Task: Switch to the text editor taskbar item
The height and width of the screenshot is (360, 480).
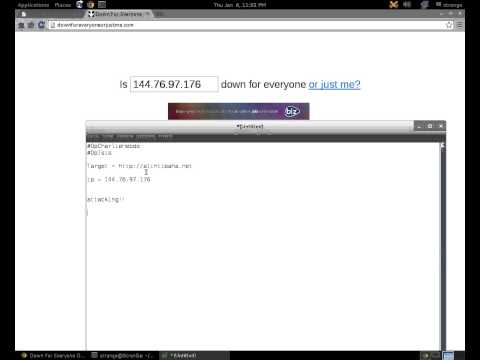Action: click(194, 356)
